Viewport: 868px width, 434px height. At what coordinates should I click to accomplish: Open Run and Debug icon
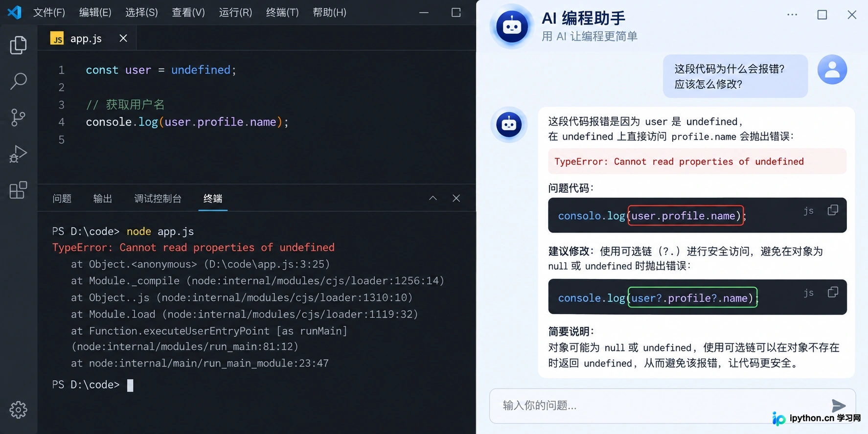pos(18,154)
